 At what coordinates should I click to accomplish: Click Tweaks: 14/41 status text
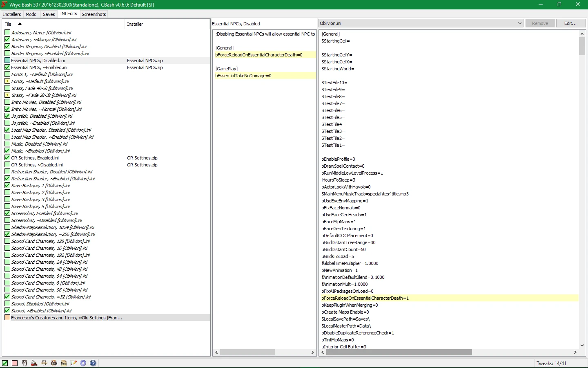551,363
